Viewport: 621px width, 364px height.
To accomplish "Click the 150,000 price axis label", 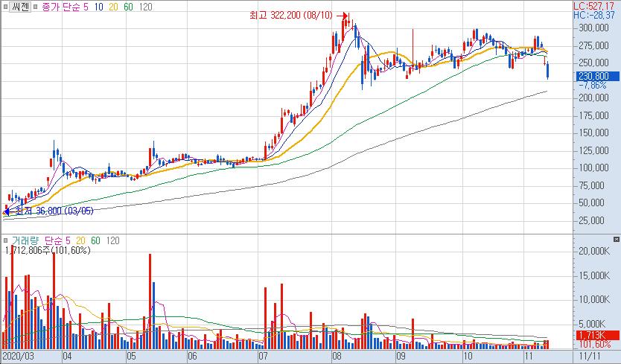I will pos(593,132).
